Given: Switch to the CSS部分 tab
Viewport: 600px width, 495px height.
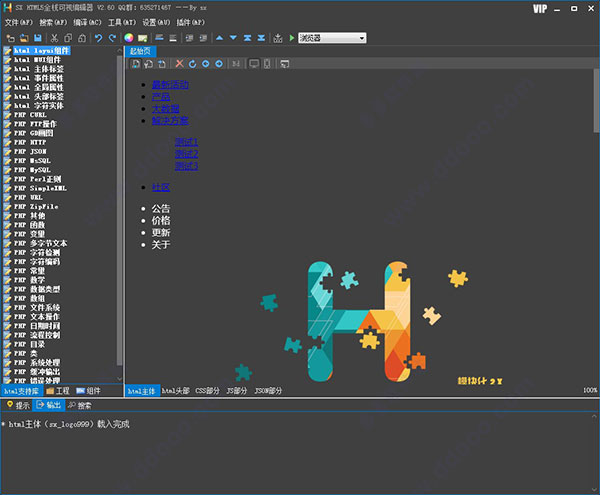Looking at the screenshot, I should coord(209,390).
